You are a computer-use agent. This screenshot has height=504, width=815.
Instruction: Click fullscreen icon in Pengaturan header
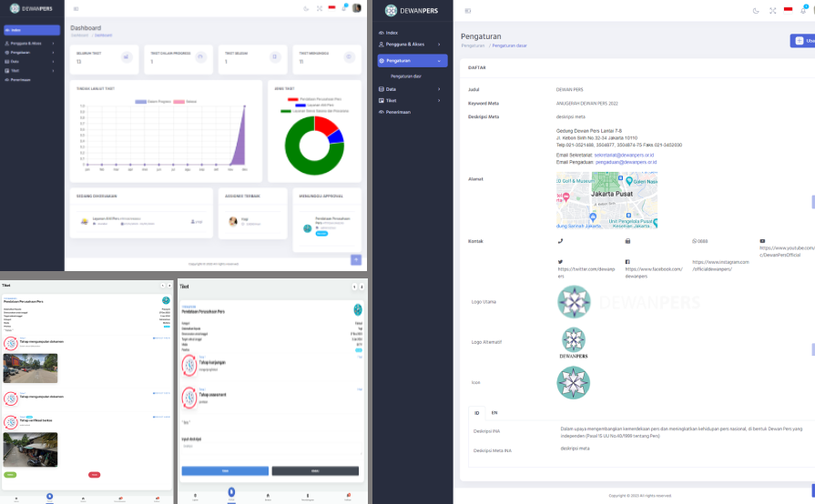pos(772,11)
